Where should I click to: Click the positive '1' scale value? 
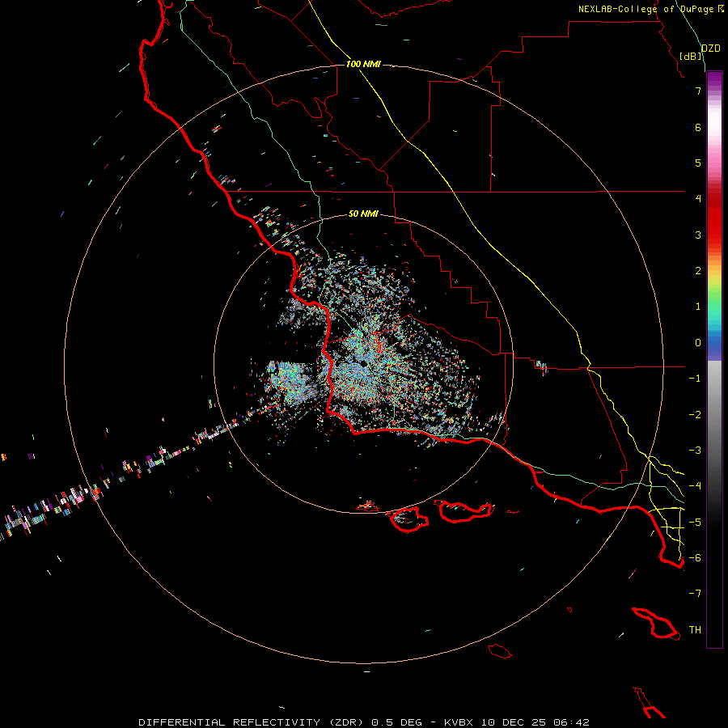[x=698, y=307]
